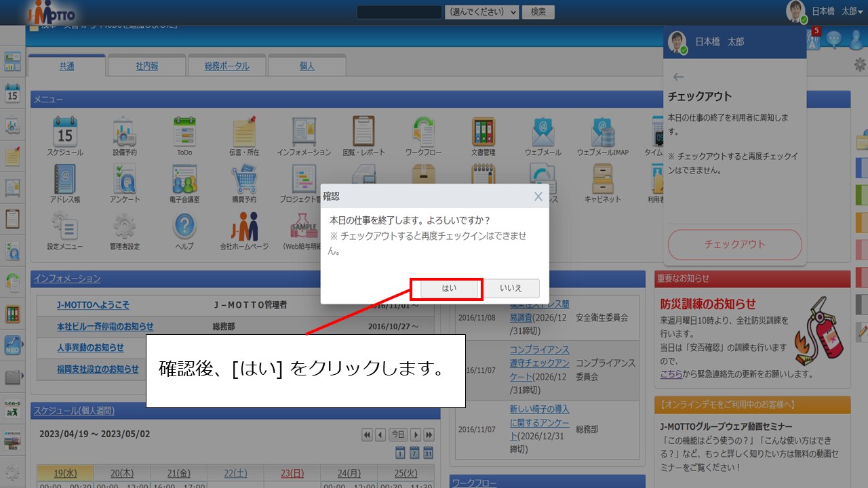868x488 pixels.
Task: Switch to the 総務ポータル tab
Action: click(226, 66)
